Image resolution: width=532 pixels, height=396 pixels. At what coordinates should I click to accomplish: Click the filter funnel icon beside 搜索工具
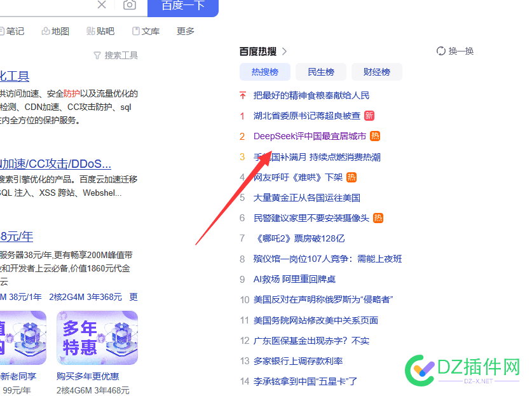tap(97, 55)
